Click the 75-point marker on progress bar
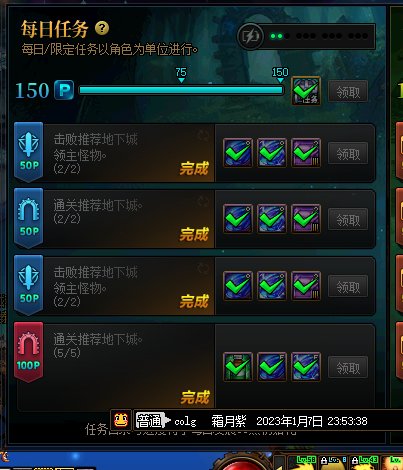The height and width of the screenshot is (470, 403). pyautogui.click(x=181, y=75)
